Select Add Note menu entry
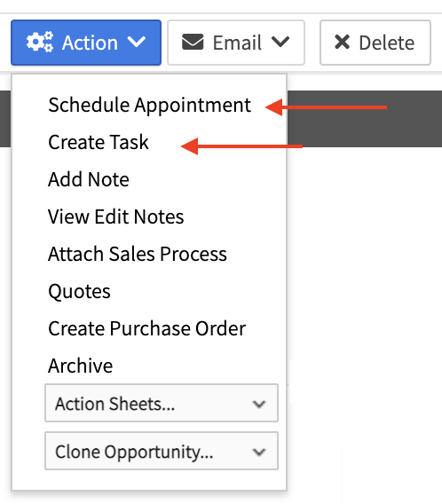 89,179
